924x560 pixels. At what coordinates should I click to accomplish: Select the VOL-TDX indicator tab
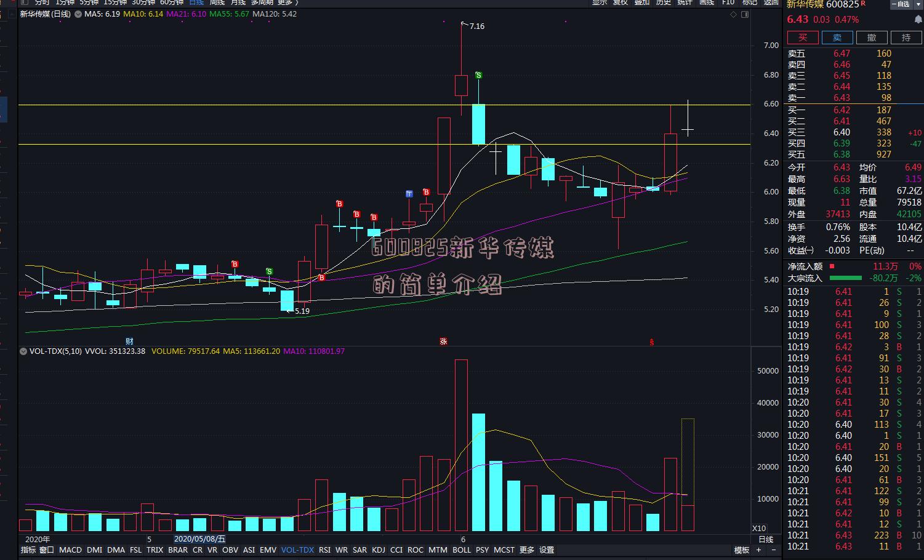tap(297, 550)
